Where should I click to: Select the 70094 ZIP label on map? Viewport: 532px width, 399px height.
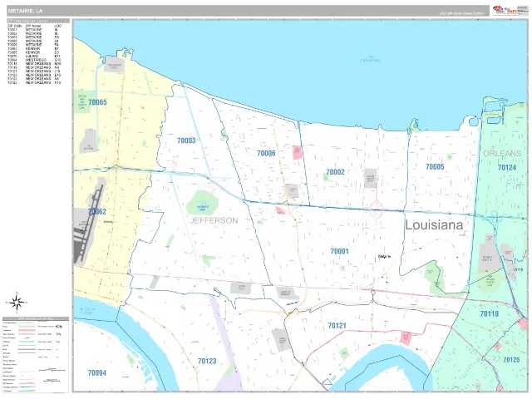[97, 373]
